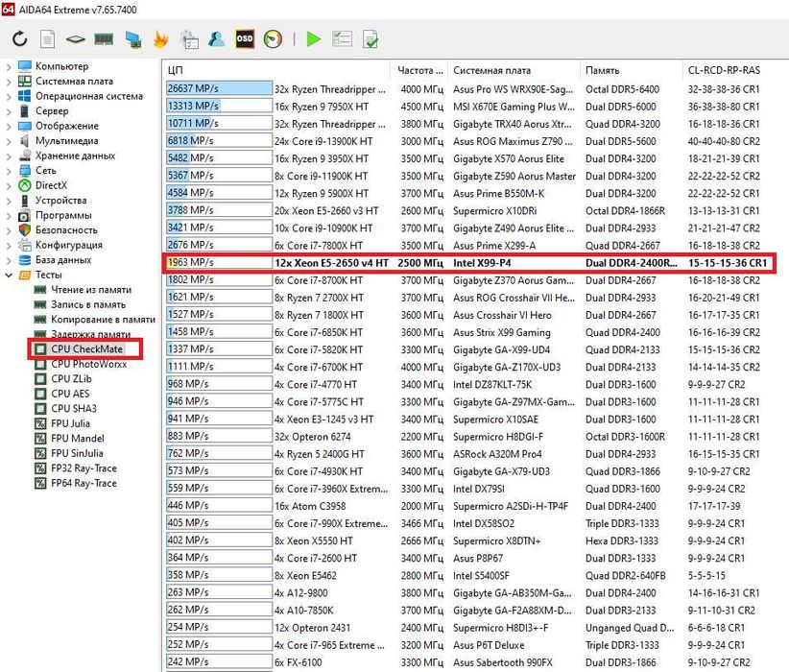This screenshot has height=672, width=789.
Task: Sort by Частота column header
Action: tap(419, 70)
